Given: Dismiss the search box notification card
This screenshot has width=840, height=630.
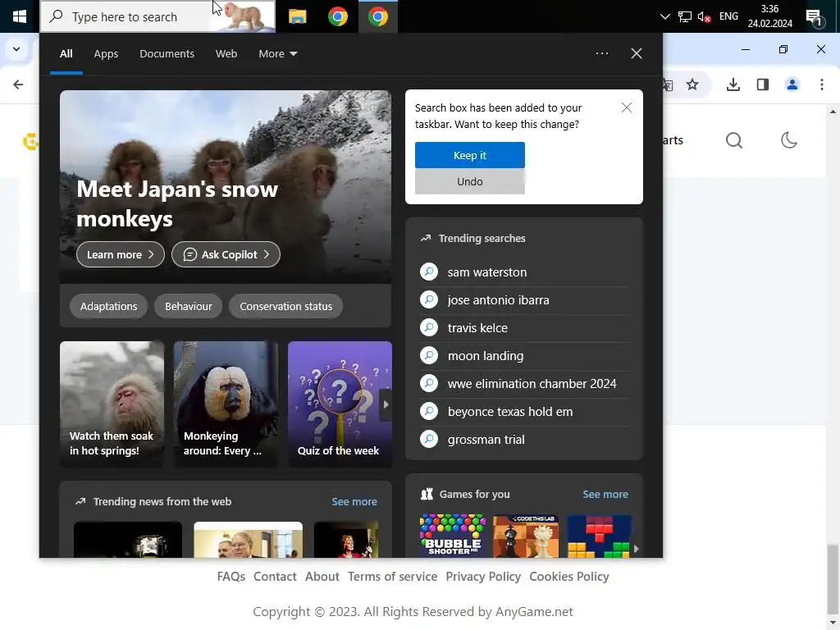Looking at the screenshot, I should [x=626, y=107].
